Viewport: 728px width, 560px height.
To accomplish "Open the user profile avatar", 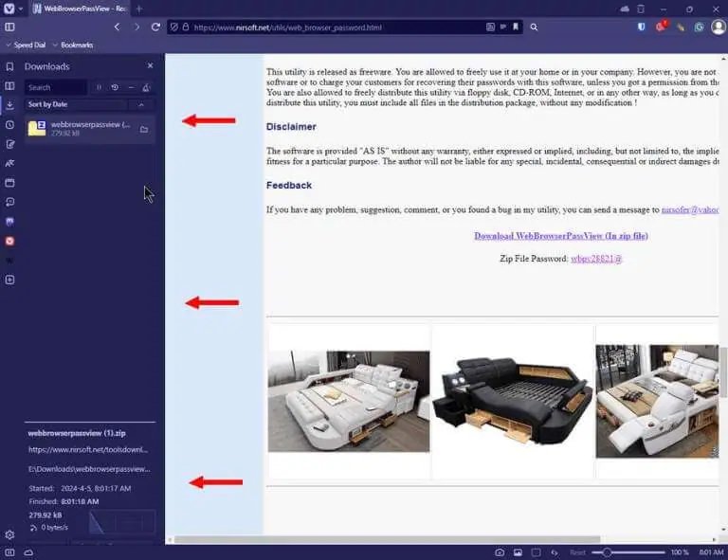I will 719,27.
